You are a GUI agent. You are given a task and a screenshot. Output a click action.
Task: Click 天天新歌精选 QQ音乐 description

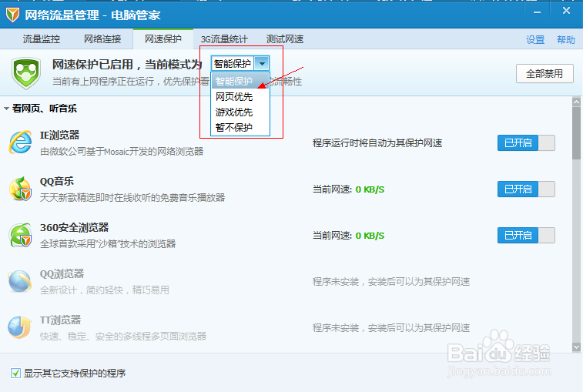pos(132,197)
